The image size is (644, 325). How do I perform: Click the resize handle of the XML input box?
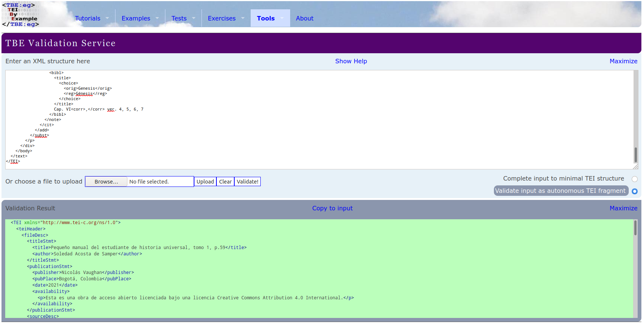coord(635,167)
